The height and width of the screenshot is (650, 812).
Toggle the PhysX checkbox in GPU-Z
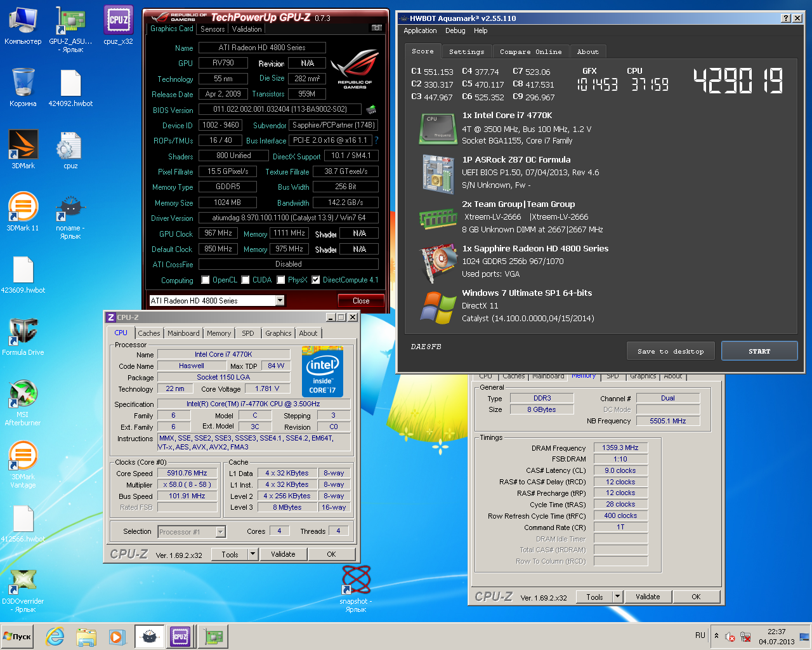[280, 280]
